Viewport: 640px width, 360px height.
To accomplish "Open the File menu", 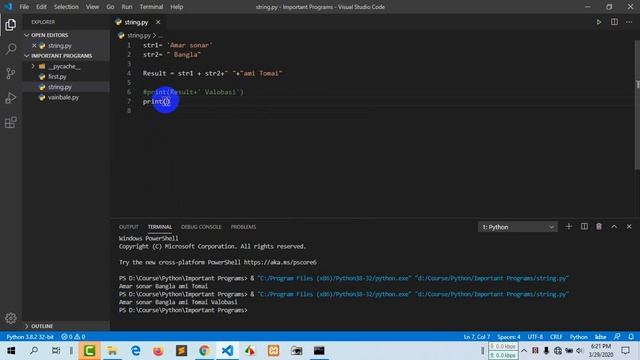I will 24,7.
